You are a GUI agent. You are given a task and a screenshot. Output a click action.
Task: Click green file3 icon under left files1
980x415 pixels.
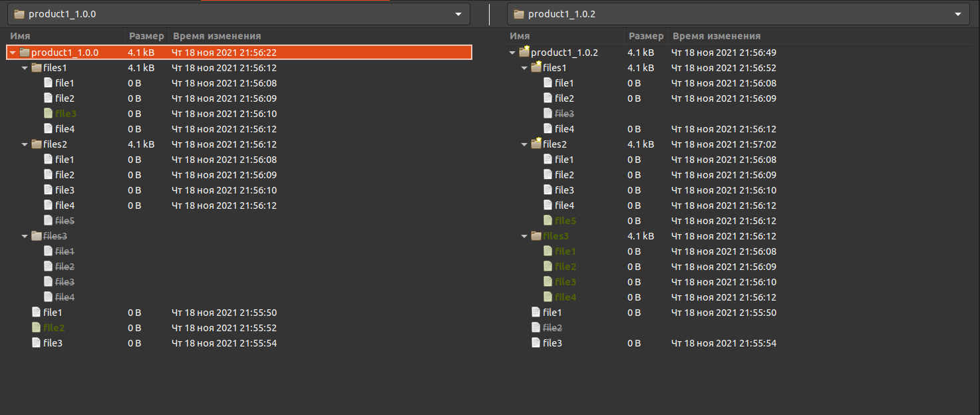tap(48, 114)
